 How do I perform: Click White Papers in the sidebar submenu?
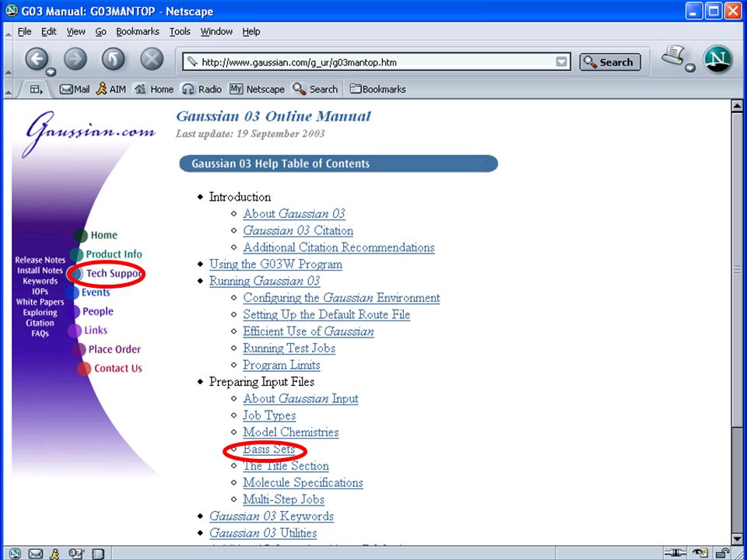pyautogui.click(x=40, y=302)
